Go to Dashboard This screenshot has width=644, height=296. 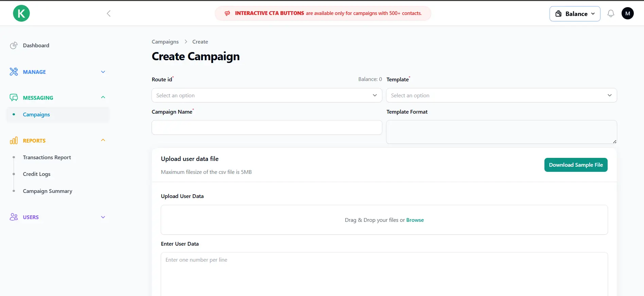point(36,46)
